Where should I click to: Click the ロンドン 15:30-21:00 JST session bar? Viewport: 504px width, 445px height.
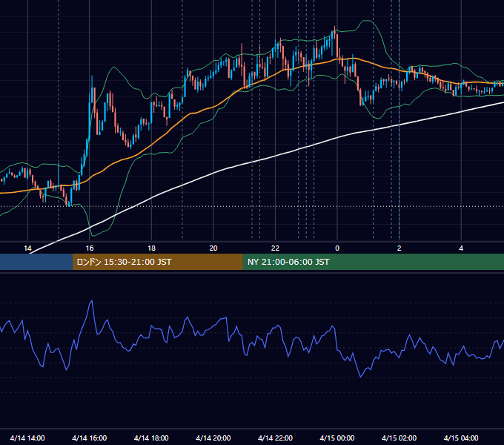tap(157, 262)
